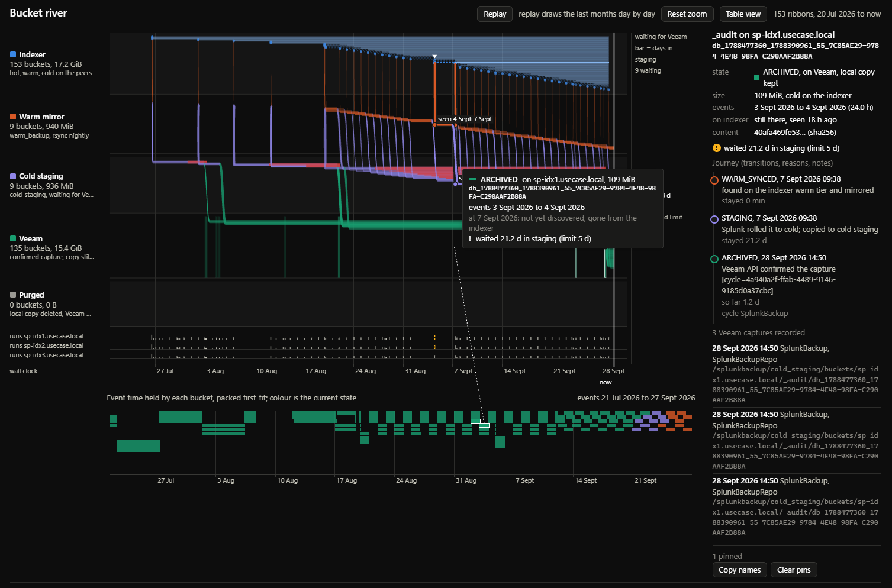Image resolution: width=892 pixels, height=588 pixels.
Task: Start the Replay animation
Action: pyautogui.click(x=495, y=14)
